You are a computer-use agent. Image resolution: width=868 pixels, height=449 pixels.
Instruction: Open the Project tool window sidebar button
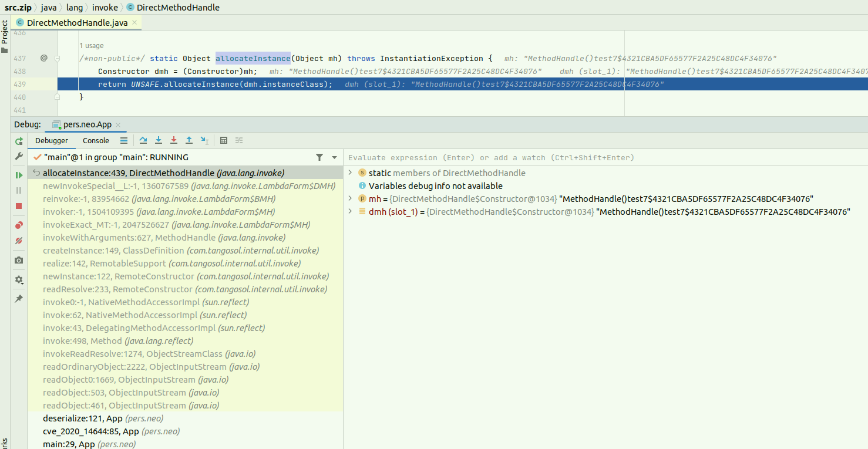tap(5, 36)
